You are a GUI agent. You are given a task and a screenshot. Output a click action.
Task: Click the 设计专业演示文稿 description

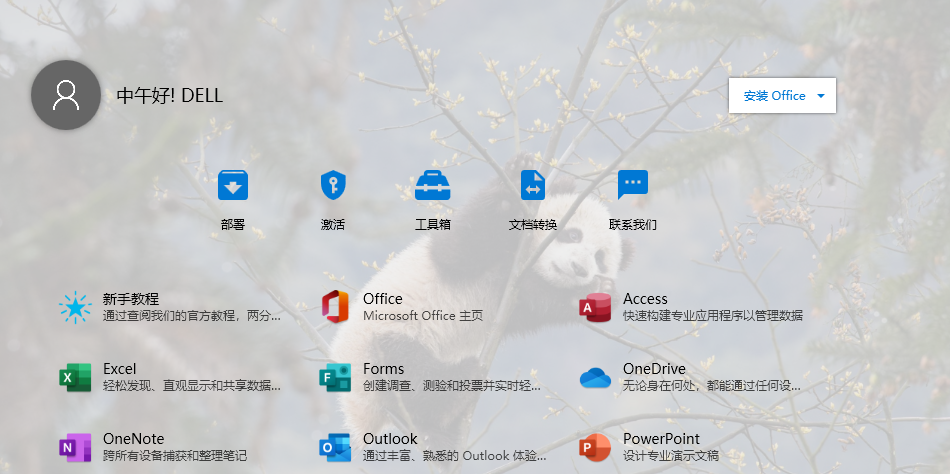pos(671,456)
